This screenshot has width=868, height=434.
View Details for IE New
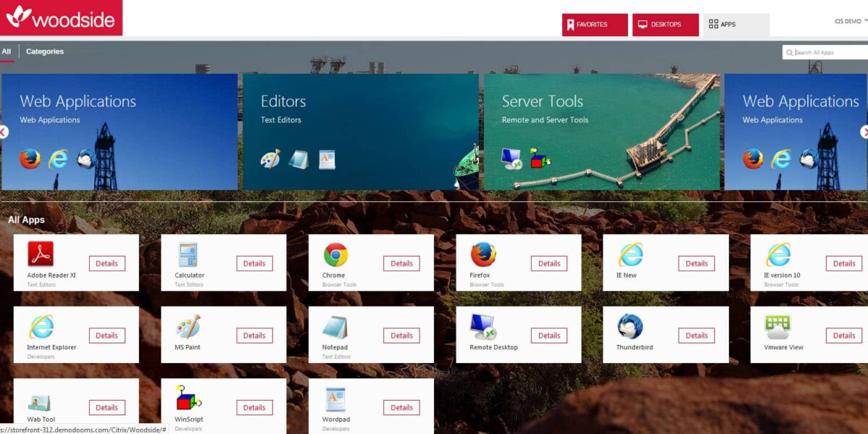pos(697,263)
